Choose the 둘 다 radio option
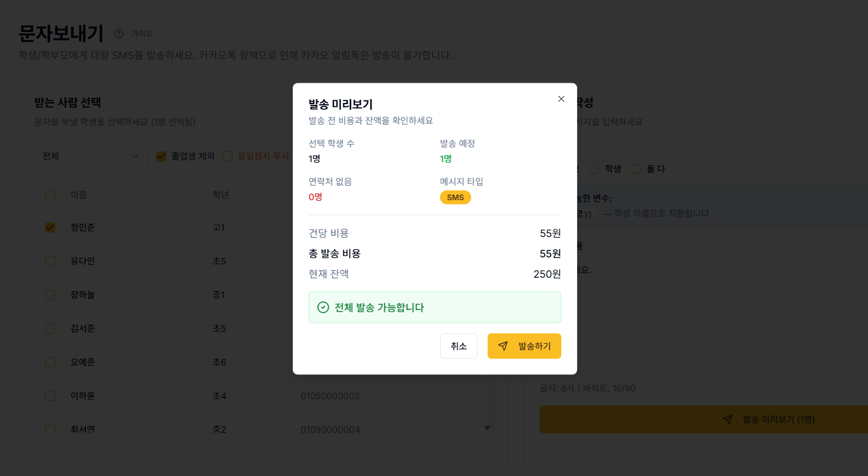Image resolution: width=868 pixels, height=476 pixels. click(636, 168)
